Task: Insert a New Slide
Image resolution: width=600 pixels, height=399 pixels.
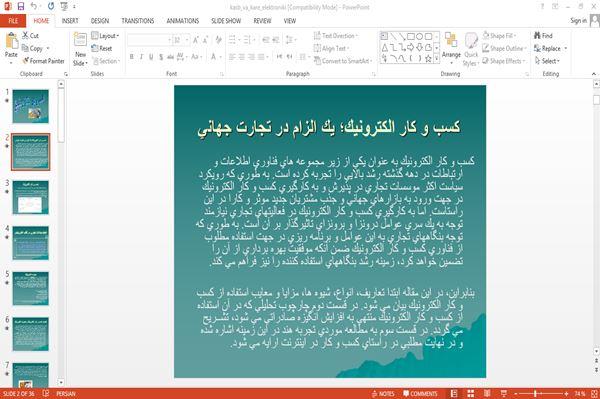Action: coord(80,49)
